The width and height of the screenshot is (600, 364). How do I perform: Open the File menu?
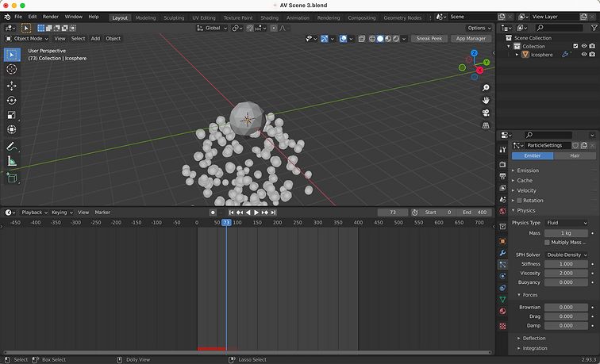point(18,17)
